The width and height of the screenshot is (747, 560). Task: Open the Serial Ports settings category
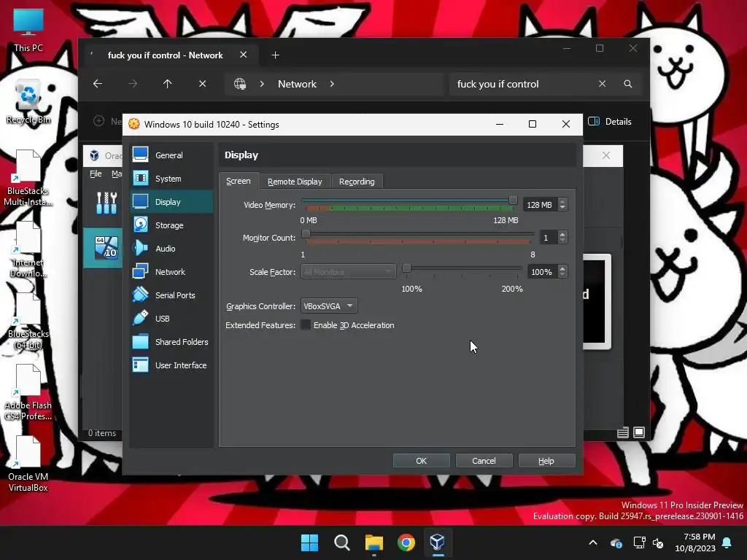tap(171, 295)
